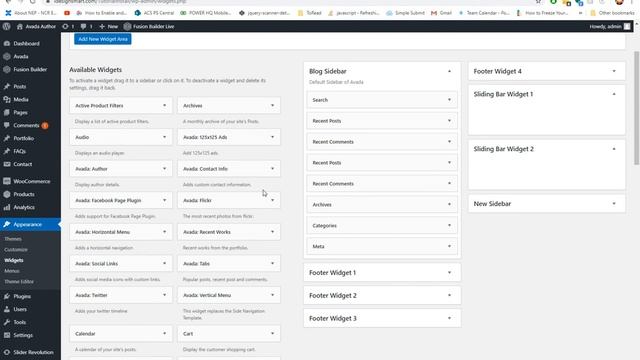Expand the Avada: Tabs widget

point(272,263)
